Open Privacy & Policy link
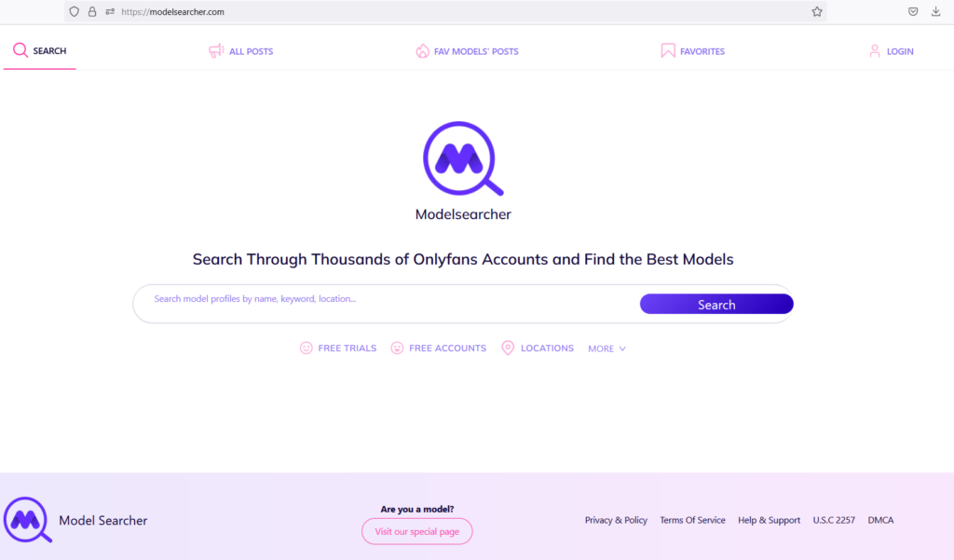The image size is (954, 560). 616,520
